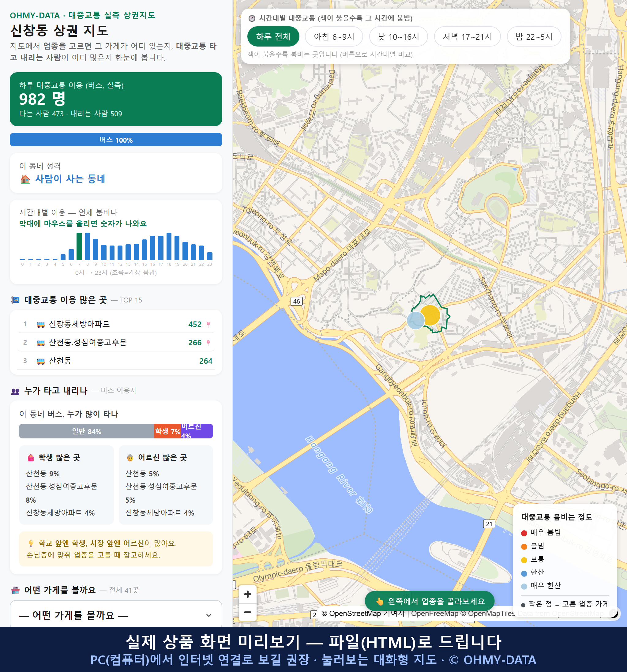Screen dimensions: 627x672
Task: Open the 산천동 stop row with 264
Action: [x=116, y=361]
